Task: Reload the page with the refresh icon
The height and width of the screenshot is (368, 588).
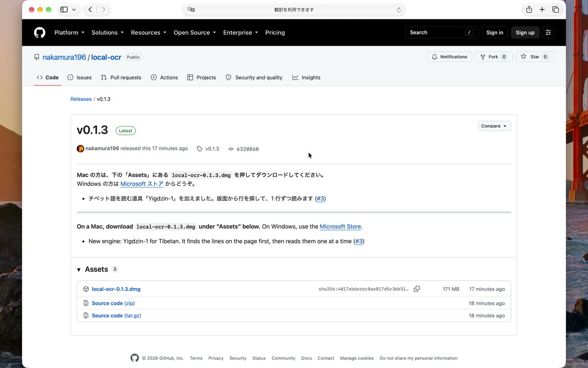Action: click(x=399, y=9)
